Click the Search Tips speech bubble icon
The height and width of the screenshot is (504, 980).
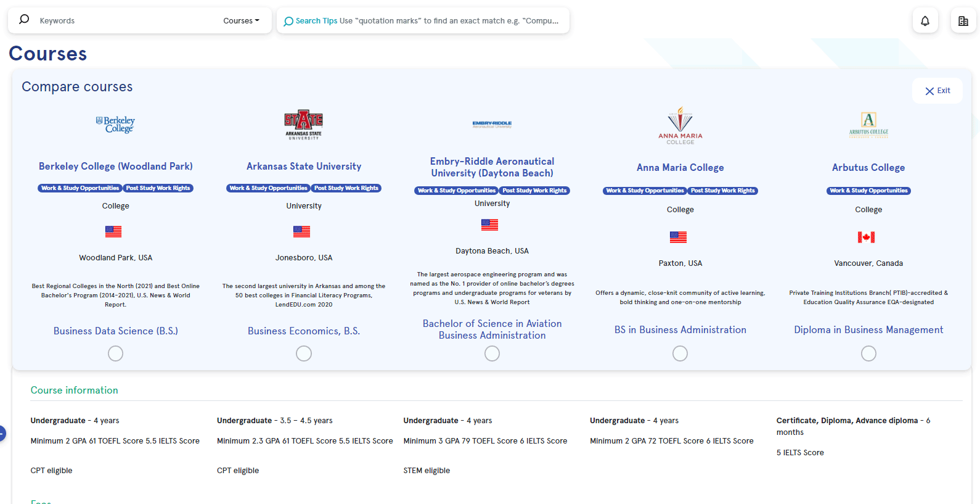(x=288, y=22)
